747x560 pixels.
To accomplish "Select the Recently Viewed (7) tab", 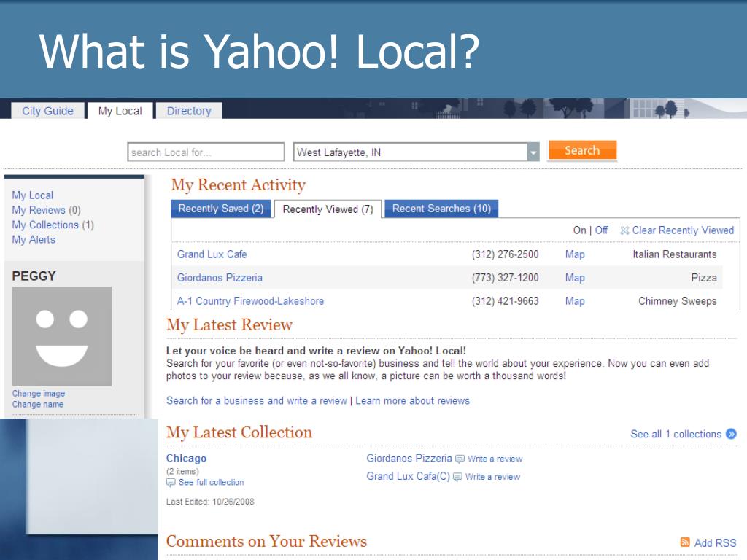I will 328,209.
